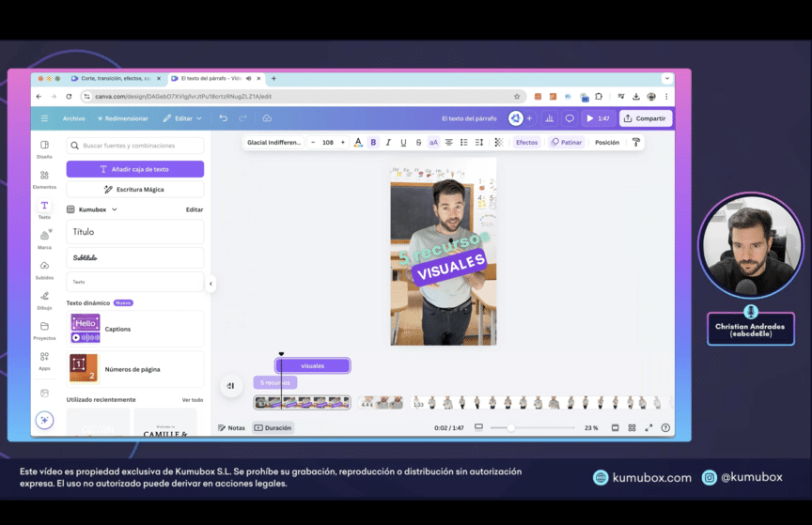812x525 pixels.
Task: Change text alignment
Action: coord(449,143)
